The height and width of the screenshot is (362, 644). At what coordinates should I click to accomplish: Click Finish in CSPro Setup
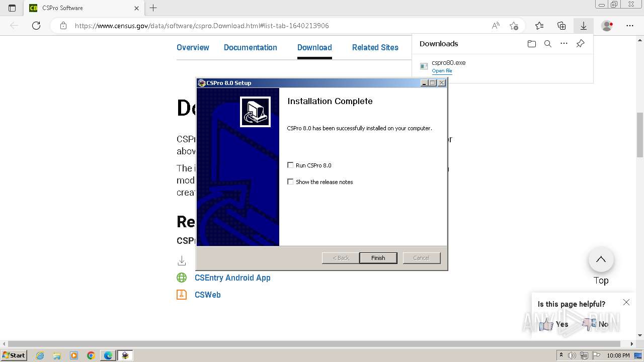click(x=378, y=258)
